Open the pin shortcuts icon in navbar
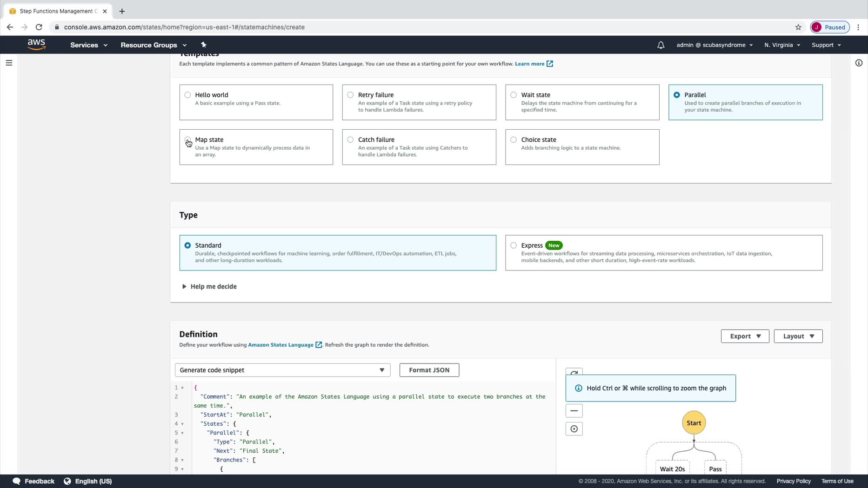Viewport: 868px width, 488px height. click(203, 45)
